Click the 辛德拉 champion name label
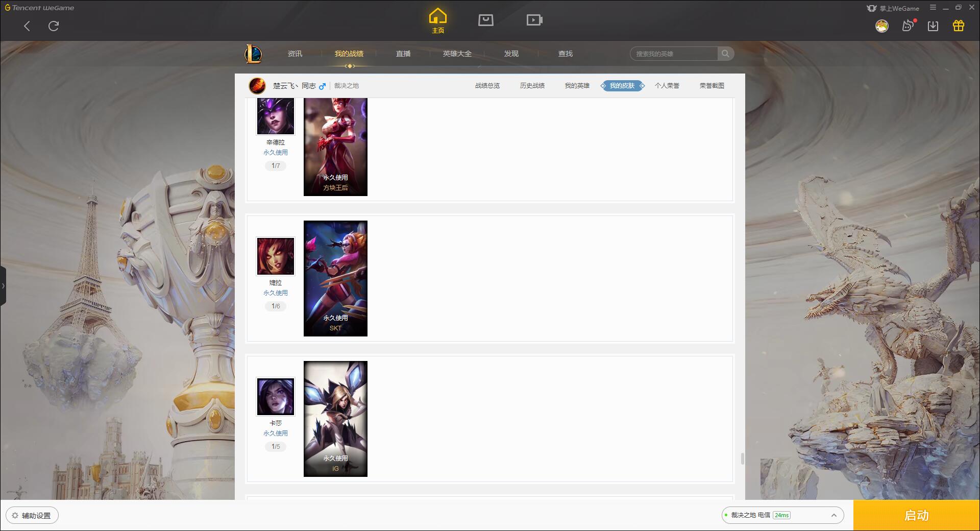The width and height of the screenshot is (980, 531). [x=276, y=142]
